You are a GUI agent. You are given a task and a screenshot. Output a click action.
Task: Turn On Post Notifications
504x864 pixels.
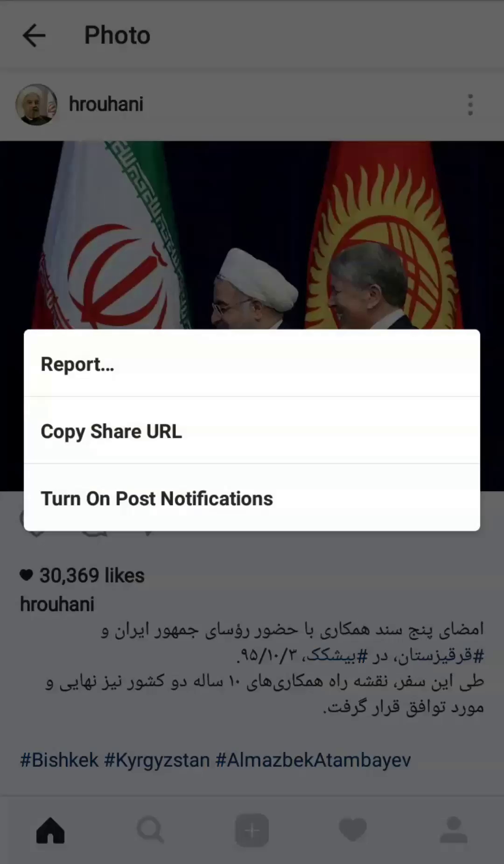[x=252, y=497]
